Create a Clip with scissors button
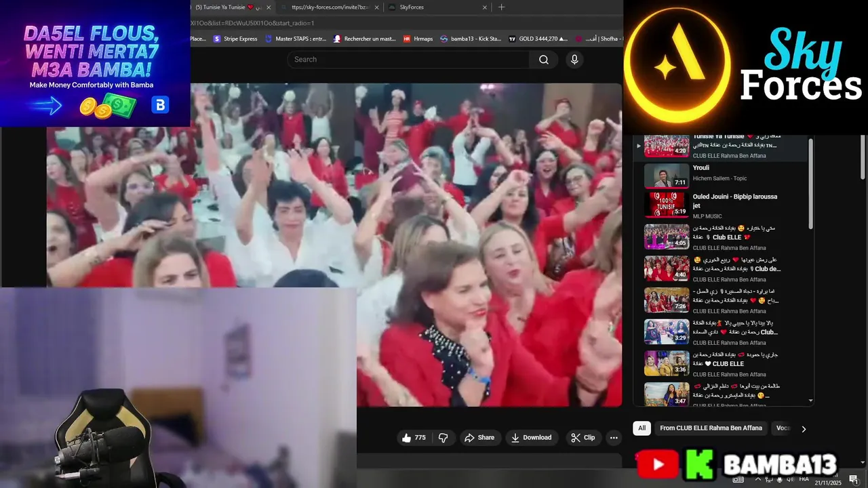This screenshot has height=488, width=868. pos(583,438)
